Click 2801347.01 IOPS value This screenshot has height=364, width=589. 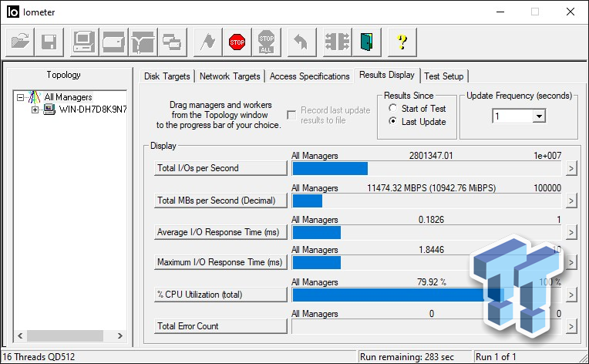431,156
